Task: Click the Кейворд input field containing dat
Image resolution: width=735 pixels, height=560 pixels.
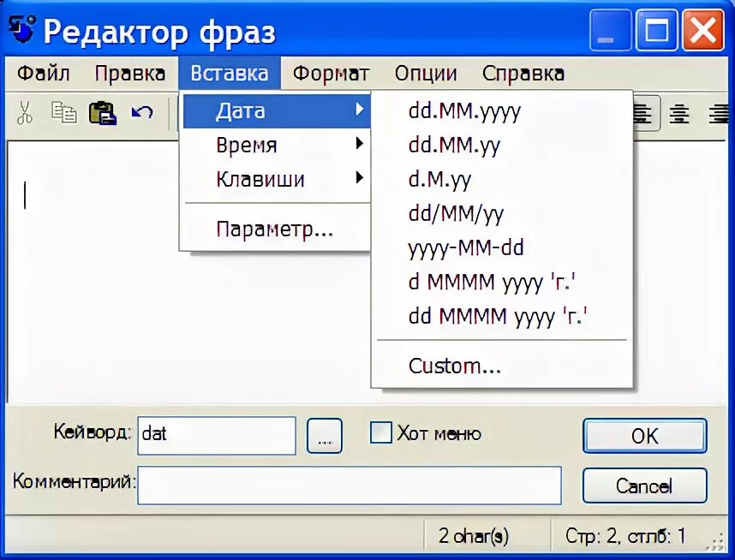Action: (x=217, y=435)
